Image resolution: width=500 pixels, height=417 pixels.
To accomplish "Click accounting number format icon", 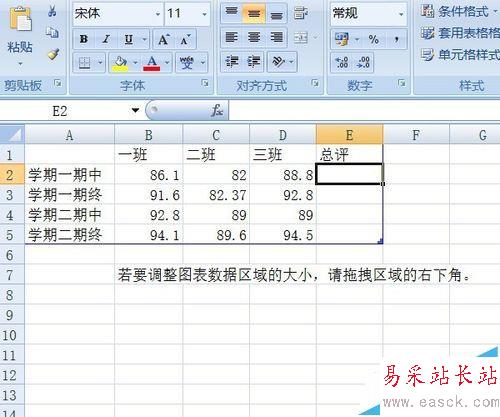I will [342, 39].
